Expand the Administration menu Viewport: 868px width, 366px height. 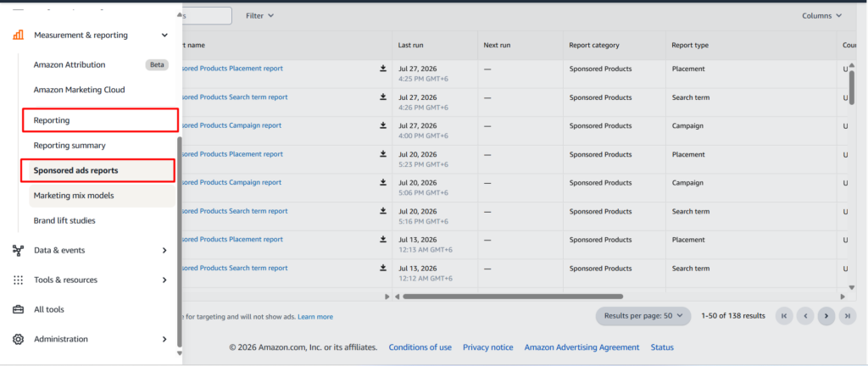pyautogui.click(x=164, y=339)
